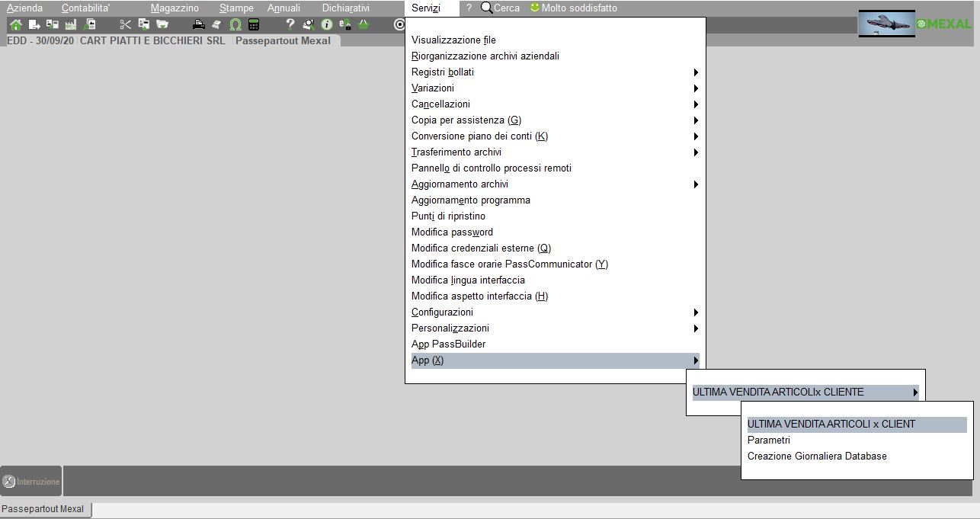Click the Passepartout Mexal bottom tab
The image size is (980, 519).
pyautogui.click(x=45, y=509)
